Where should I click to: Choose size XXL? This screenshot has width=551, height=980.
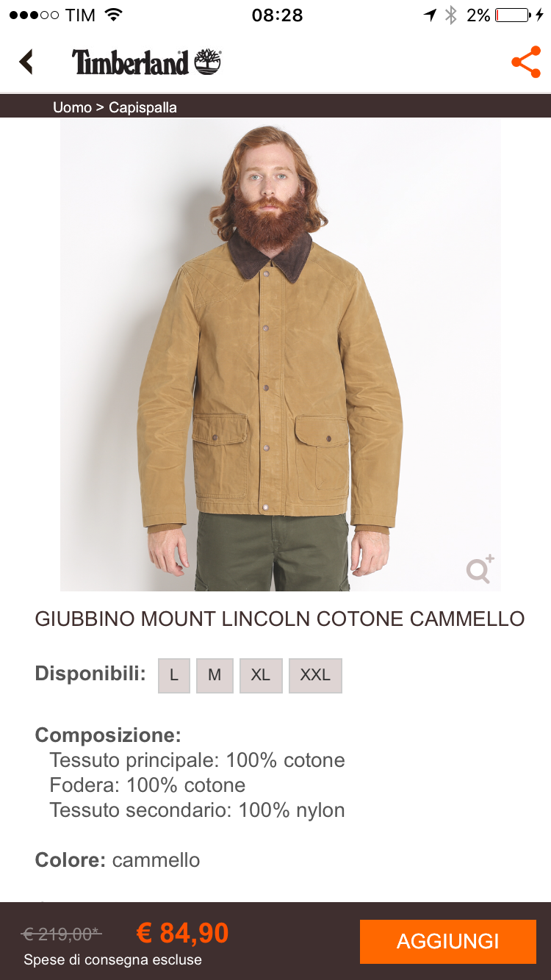(315, 675)
